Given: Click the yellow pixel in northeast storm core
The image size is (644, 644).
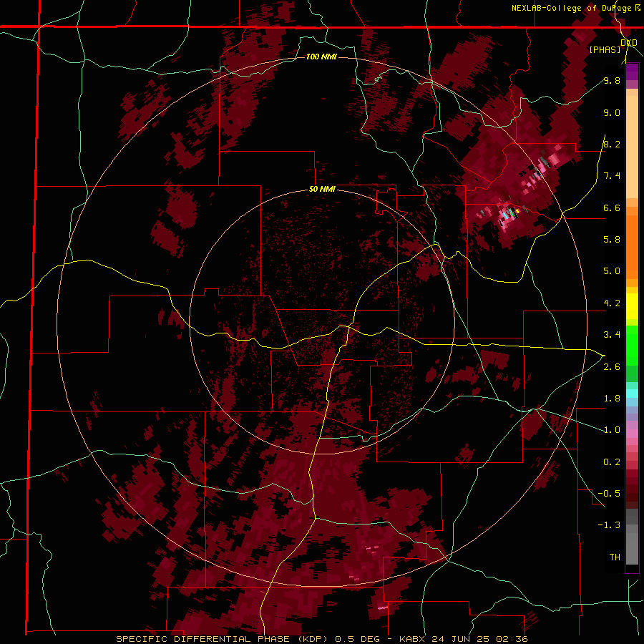Looking at the screenshot, I should [x=517, y=211].
